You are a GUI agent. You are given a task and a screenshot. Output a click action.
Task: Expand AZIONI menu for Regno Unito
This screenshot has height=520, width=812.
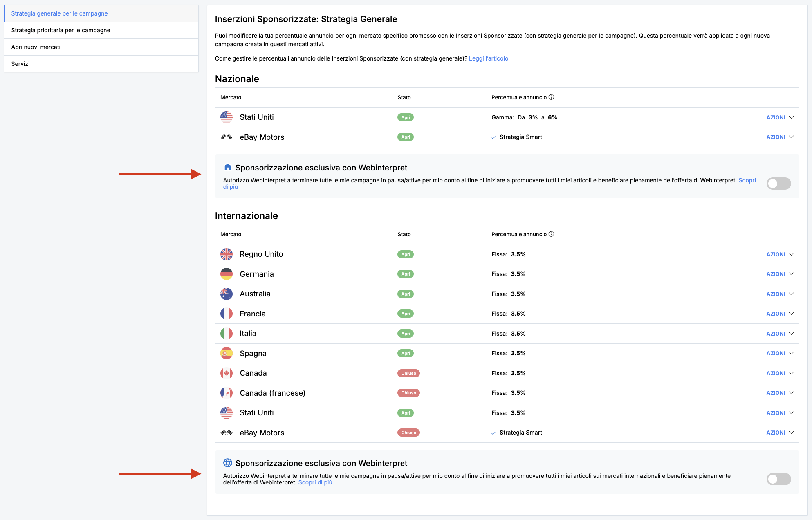click(780, 254)
